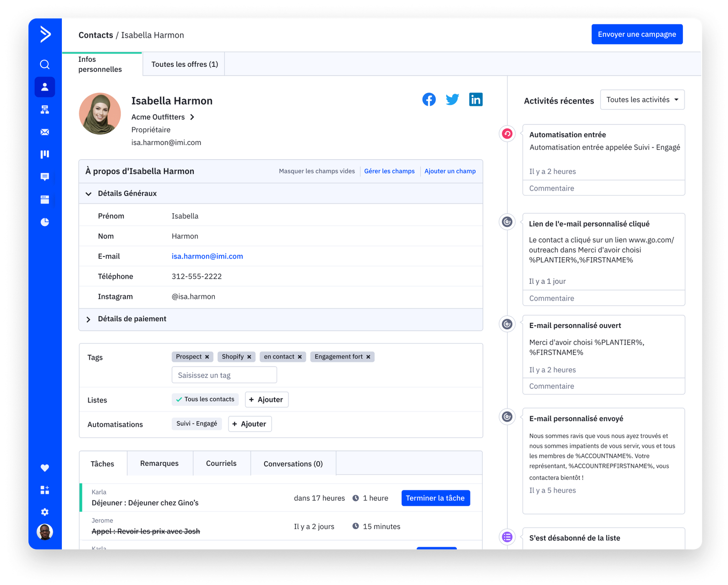The height and width of the screenshot is (585, 728).
Task: Click the Gérer les champs link
Action: pos(389,171)
